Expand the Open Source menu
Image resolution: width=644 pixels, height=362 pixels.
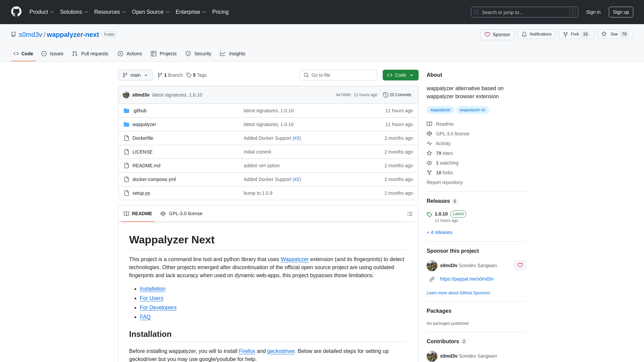click(x=151, y=12)
